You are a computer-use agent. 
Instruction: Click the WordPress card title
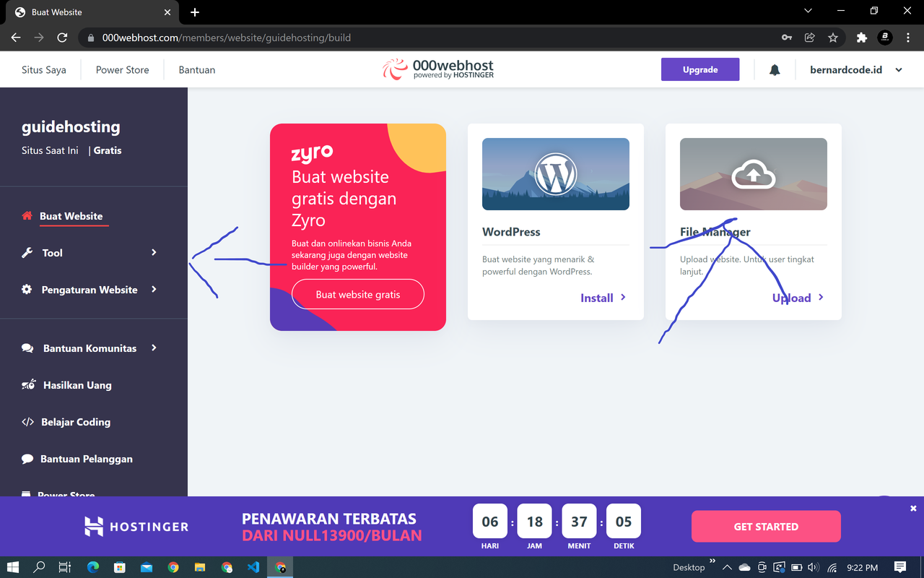point(511,232)
